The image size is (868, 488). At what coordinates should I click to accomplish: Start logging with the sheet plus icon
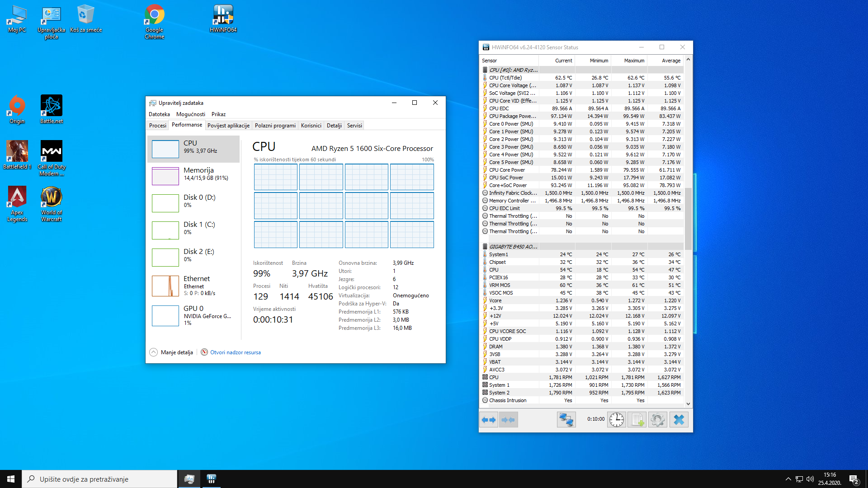point(637,420)
